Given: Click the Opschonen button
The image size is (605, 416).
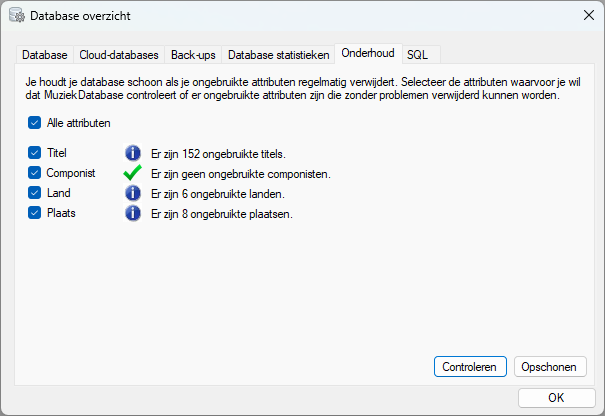Looking at the screenshot, I should pos(550,367).
